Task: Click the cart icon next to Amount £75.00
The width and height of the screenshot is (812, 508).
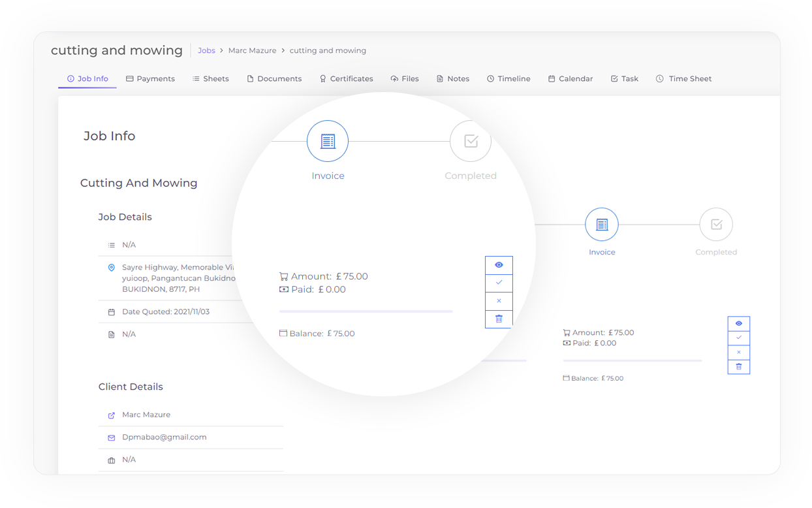Action: (284, 276)
